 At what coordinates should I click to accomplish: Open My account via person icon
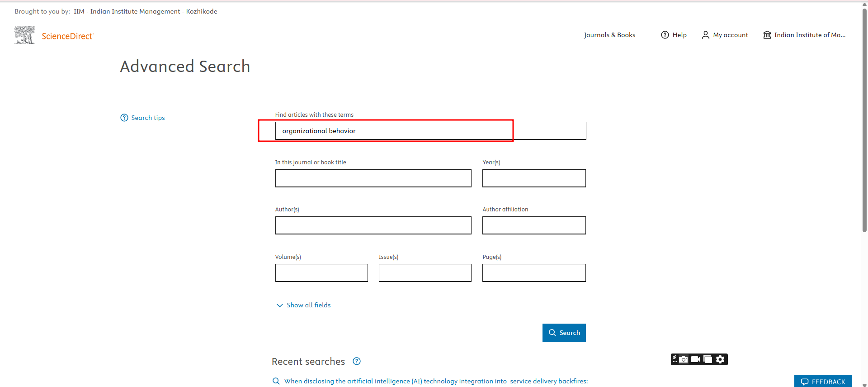point(705,35)
